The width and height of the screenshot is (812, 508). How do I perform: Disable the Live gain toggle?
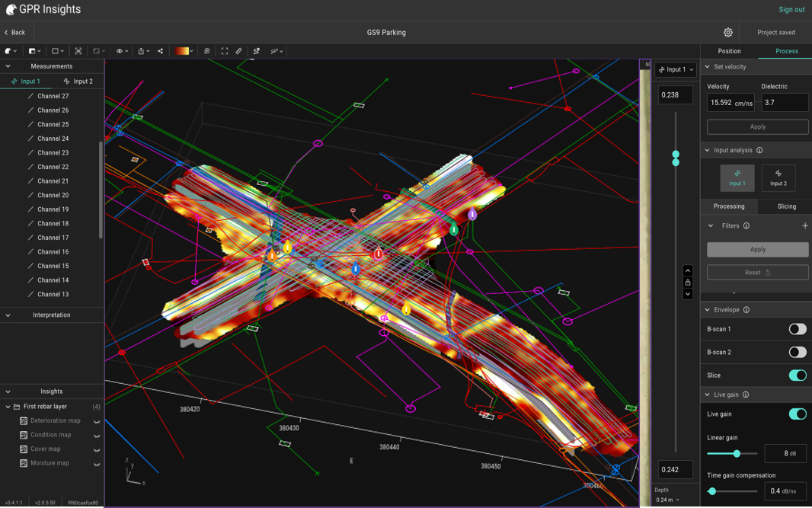(797, 414)
